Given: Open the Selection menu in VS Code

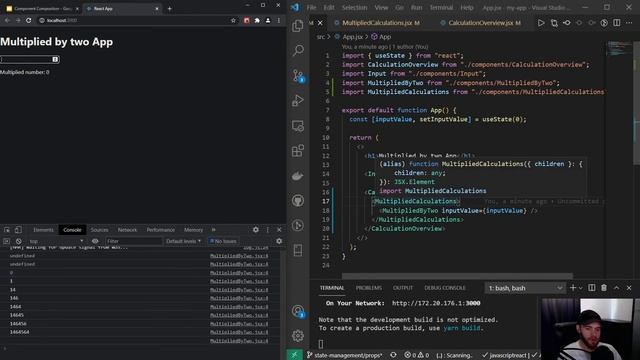Looking at the screenshot, I should [354, 7].
